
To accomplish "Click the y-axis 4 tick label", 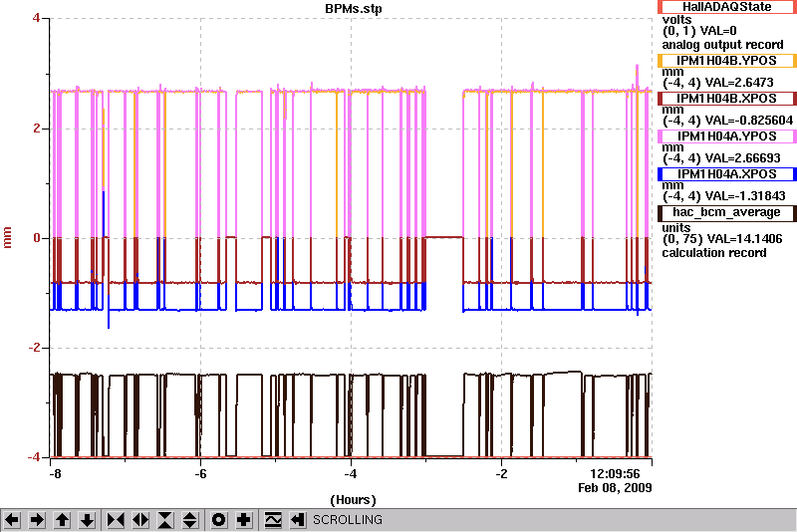I will [x=36, y=18].
